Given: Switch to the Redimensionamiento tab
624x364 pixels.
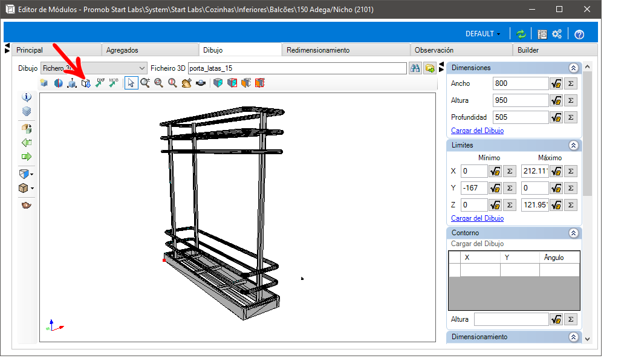Looking at the screenshot, I should tap(346, 50).
